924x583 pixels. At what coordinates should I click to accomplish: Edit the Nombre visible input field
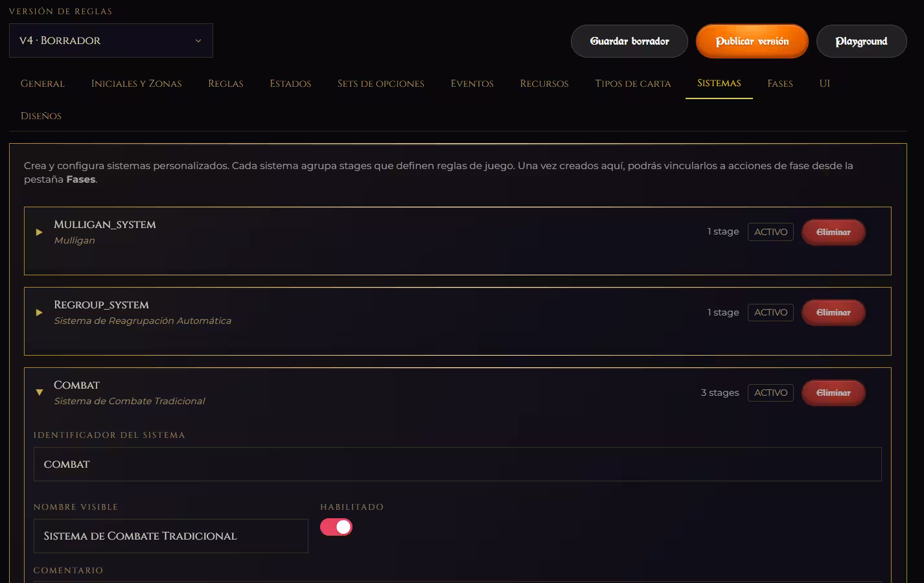171,536
